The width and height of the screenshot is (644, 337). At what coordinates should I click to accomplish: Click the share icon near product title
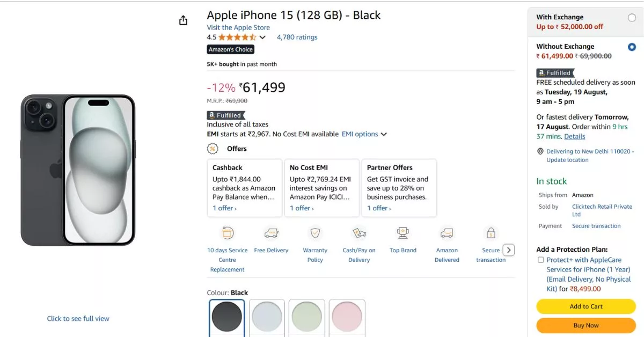pos(183,19)
